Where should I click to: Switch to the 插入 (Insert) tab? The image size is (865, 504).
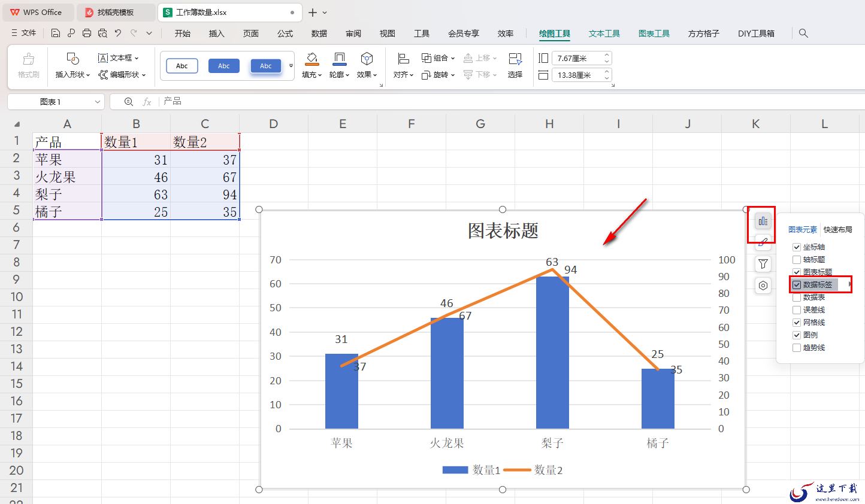click(x=217, y=34)
